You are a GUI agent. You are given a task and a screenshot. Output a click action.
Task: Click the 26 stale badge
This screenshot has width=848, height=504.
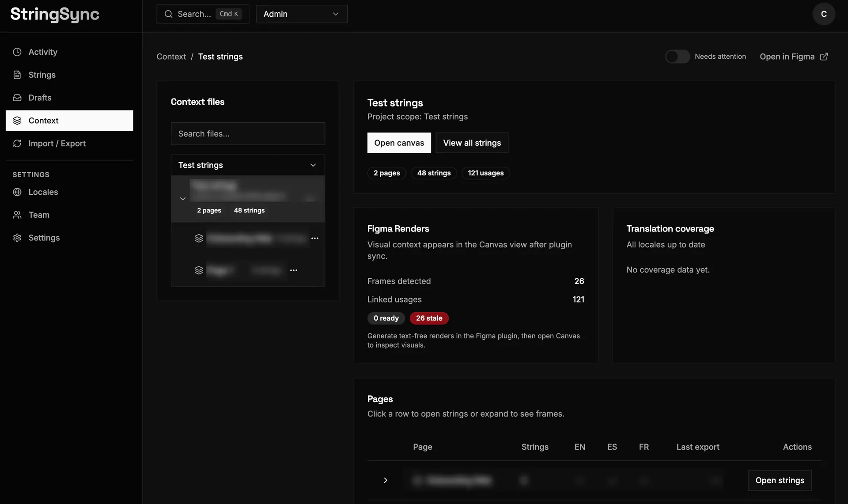(429, 318)
